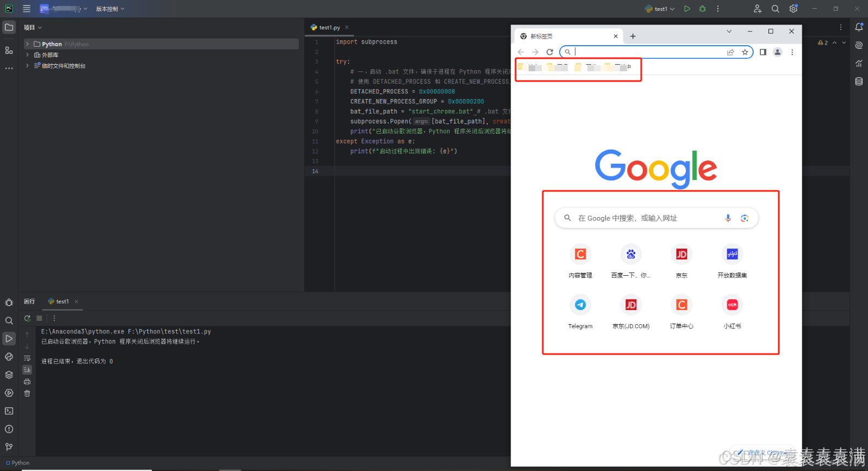
Task: Close the test1 Run panel tab
Action: (x=77, y=301)
